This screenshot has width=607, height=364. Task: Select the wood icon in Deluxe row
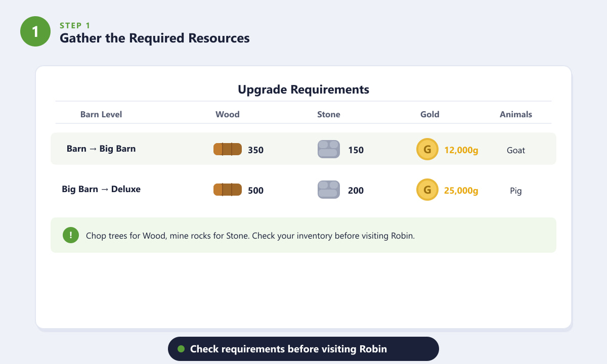coord(228,190)
